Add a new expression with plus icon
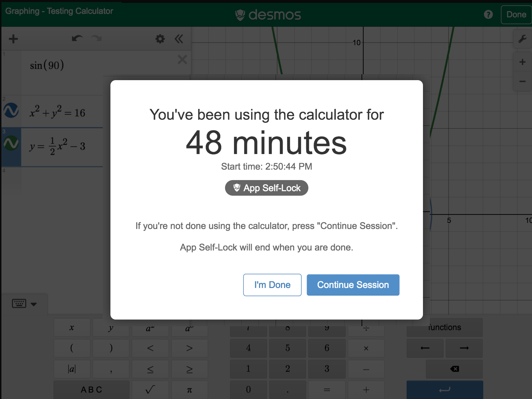Viewport: 532px width, 399px height. [13, 39]
